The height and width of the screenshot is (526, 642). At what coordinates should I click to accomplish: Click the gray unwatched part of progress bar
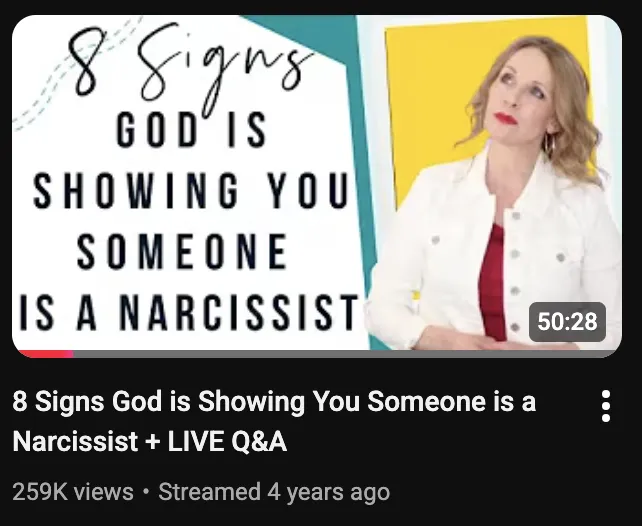tap(346, 354)
